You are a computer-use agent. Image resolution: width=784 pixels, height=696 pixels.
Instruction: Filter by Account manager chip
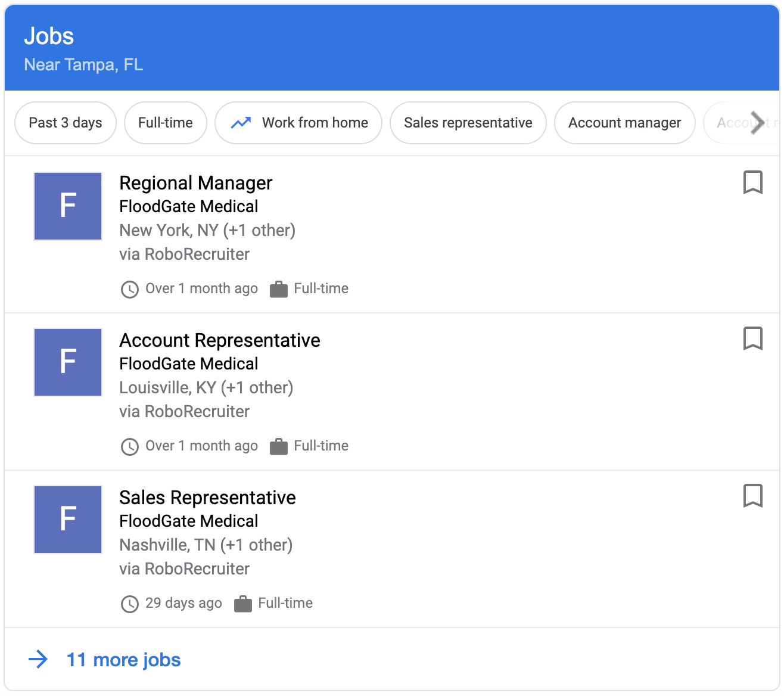tap(625, 123)
